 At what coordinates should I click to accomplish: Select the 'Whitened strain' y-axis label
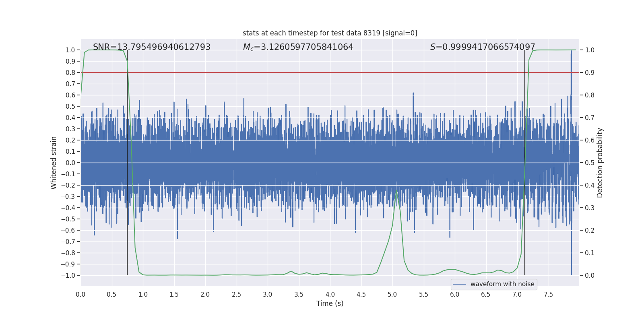tap(54, 163)
